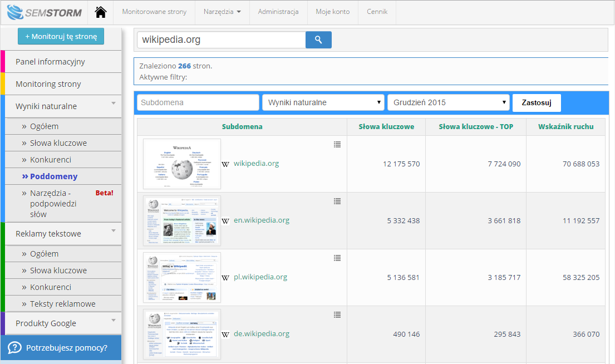Click the domain search field containing wikipedia.org
Image resolution: width=615 pixels, height=364 pixels.
221,40
